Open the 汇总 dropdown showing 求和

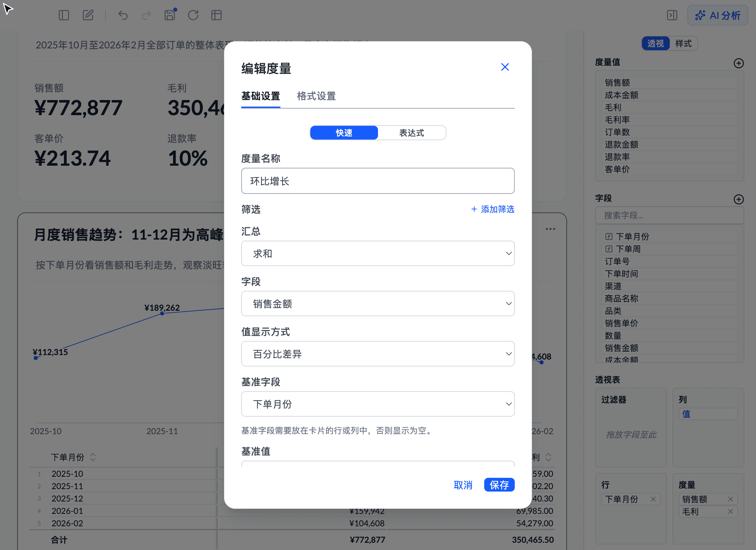coord(378,253)
